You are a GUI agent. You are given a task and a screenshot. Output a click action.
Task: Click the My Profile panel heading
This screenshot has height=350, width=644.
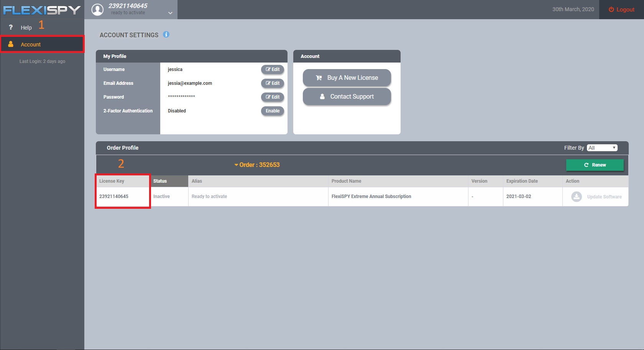pos(115,56)
